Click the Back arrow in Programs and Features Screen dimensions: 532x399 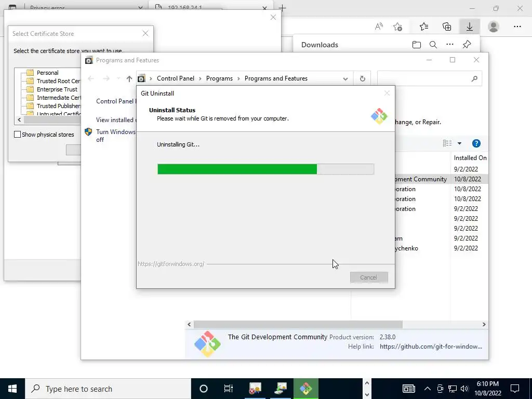click(x=90, y=79)
